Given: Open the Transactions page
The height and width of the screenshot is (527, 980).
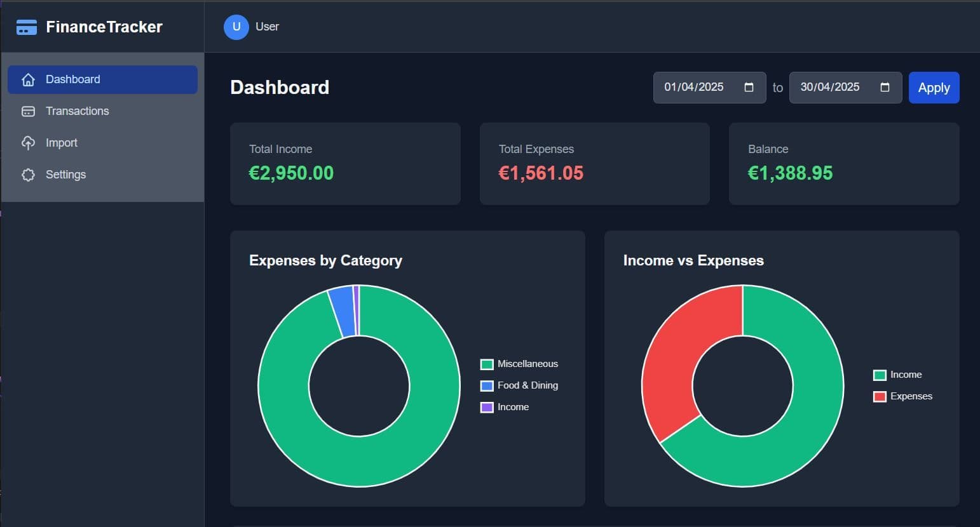Looking at the screenshot, I should 77,111.
